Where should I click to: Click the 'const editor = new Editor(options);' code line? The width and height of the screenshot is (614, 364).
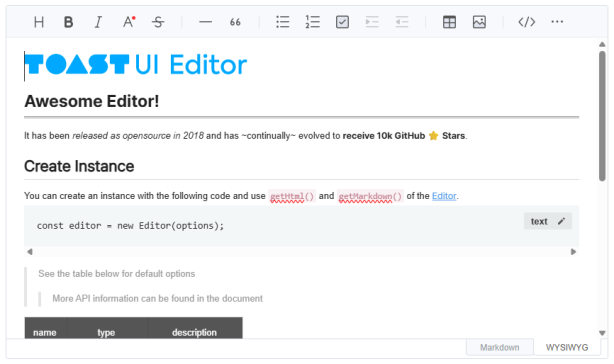(130, 226)
